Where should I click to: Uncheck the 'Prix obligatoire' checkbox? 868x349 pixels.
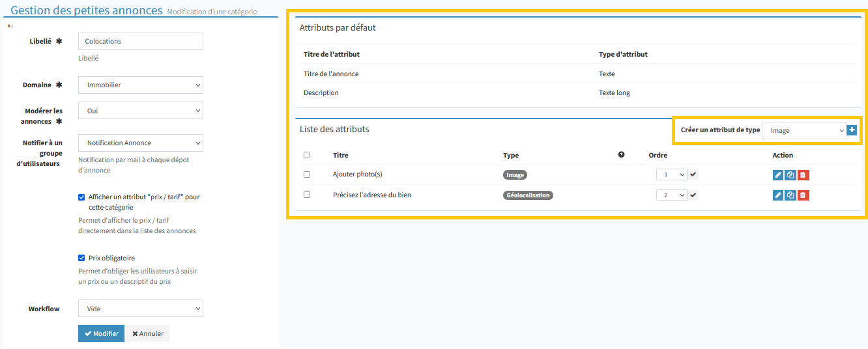point(81,258)
